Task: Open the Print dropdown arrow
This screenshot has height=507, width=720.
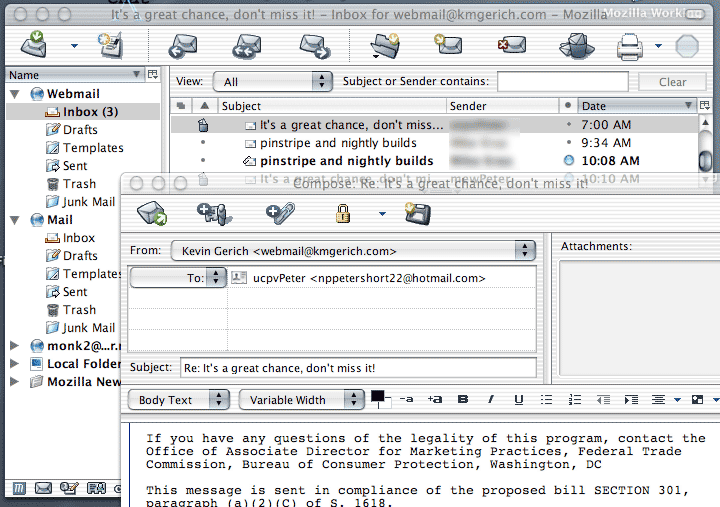Action: coord(658,45)
